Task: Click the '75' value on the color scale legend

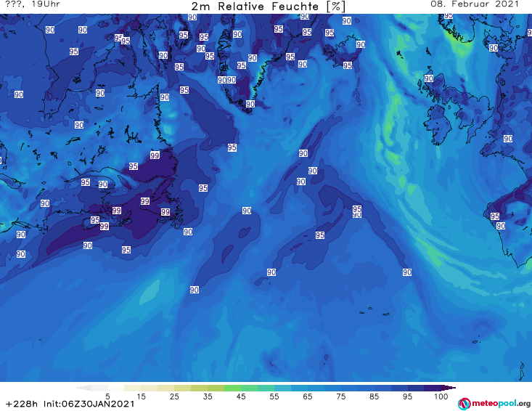Action: [341, 396]
